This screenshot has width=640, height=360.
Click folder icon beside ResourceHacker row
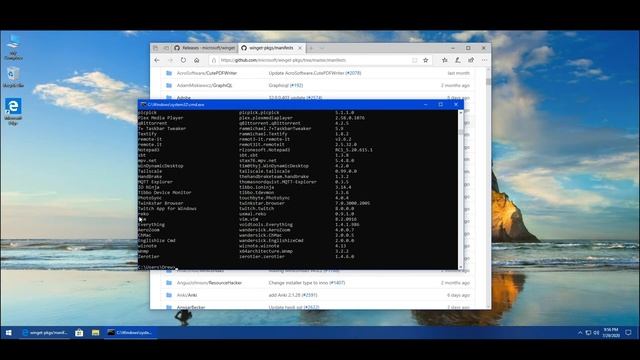click(x=169, y=282)
